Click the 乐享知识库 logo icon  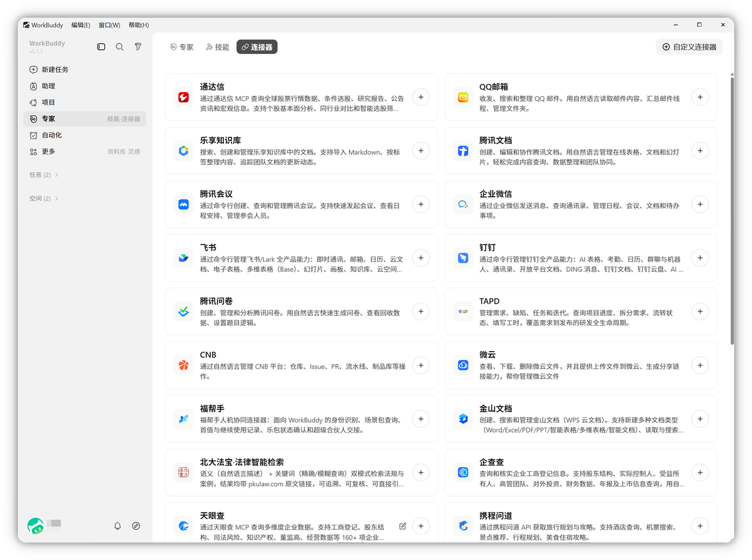[x=184, y=151]
